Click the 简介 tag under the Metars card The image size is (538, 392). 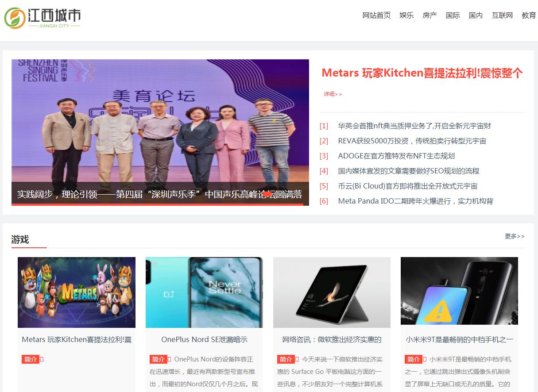tap(31, 359)
